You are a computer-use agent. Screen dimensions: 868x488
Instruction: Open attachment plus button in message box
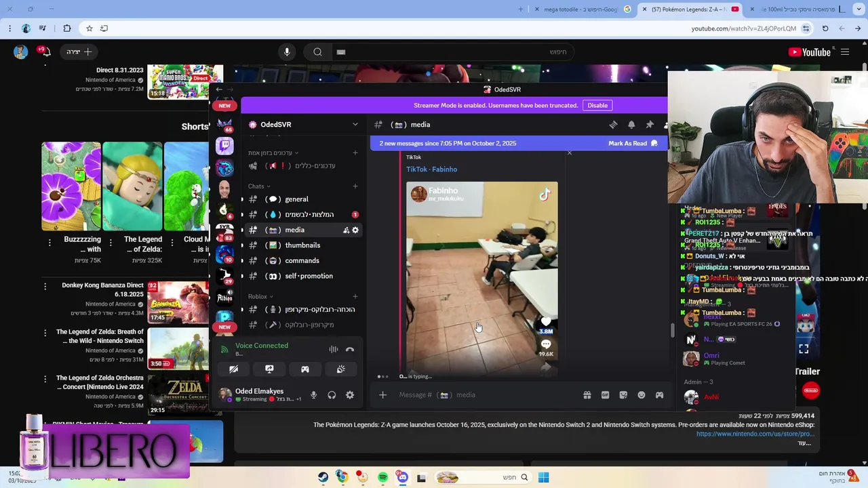(382, 395)
